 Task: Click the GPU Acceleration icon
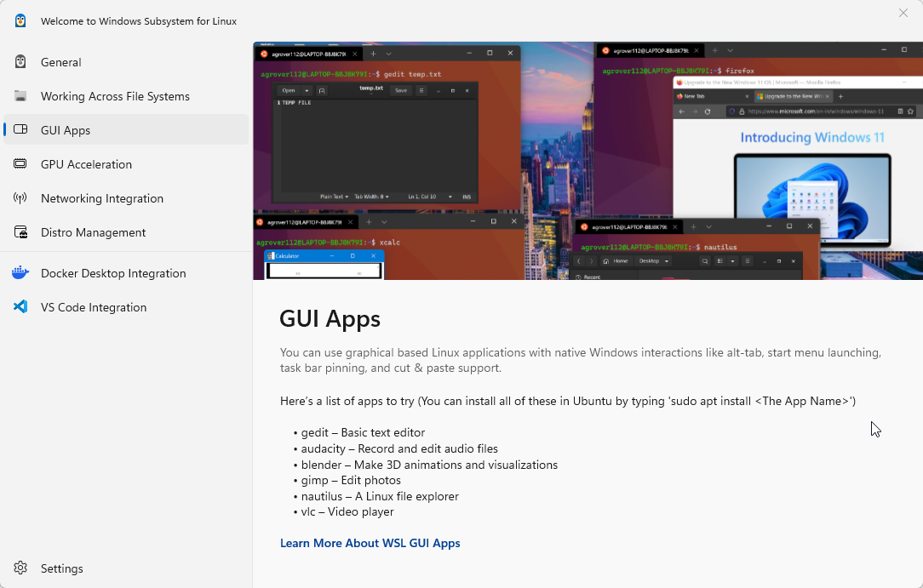click(x=20, y=164)
